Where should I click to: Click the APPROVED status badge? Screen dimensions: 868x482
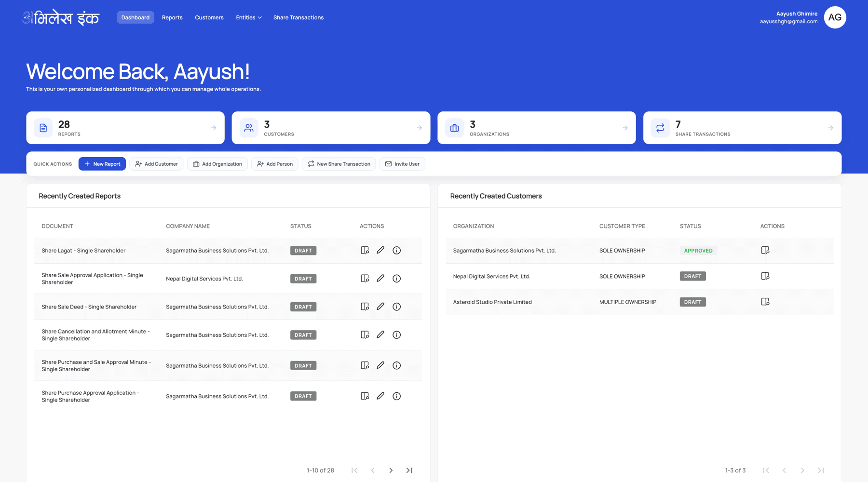[698, 251]
